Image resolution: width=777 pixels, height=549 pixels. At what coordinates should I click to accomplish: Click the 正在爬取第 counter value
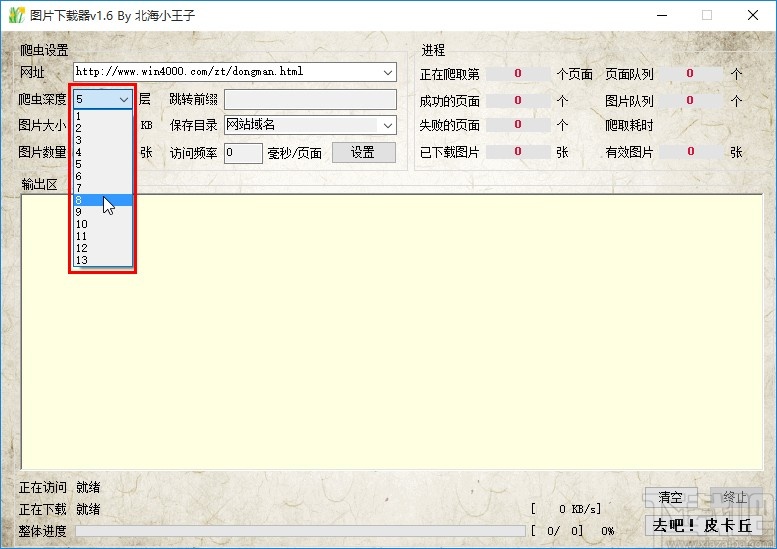[x=518, y=74]
